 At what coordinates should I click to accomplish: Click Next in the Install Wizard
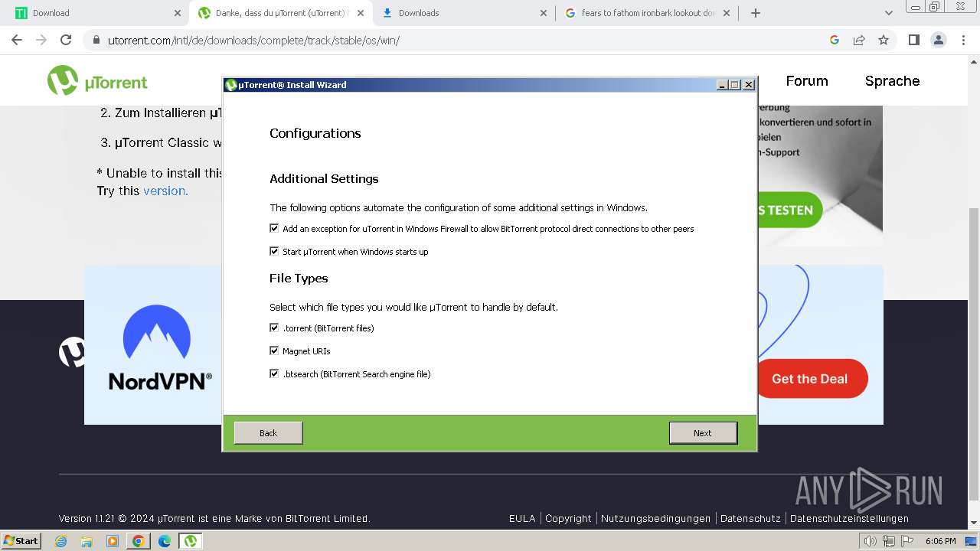(703, 433)
